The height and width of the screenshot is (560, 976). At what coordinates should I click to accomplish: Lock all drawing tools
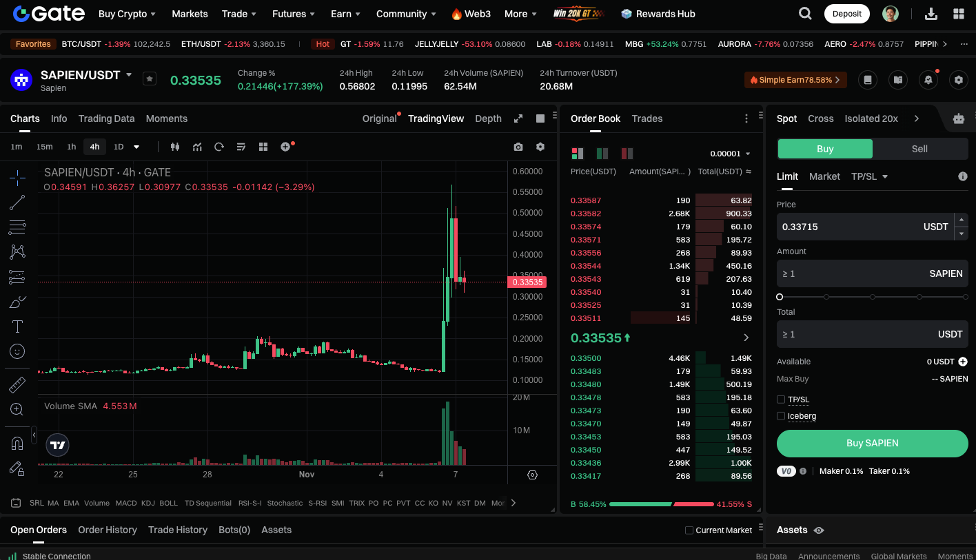pos(17,468)
